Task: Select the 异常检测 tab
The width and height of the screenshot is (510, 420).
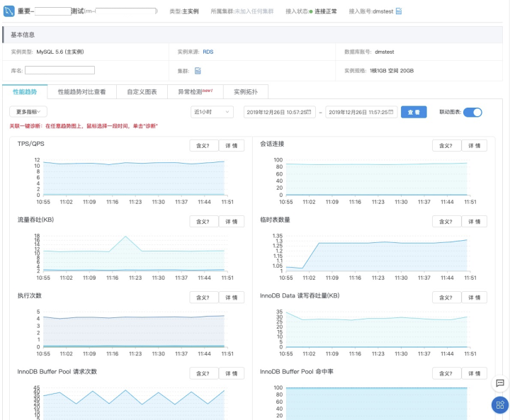Action: [195, 92]
